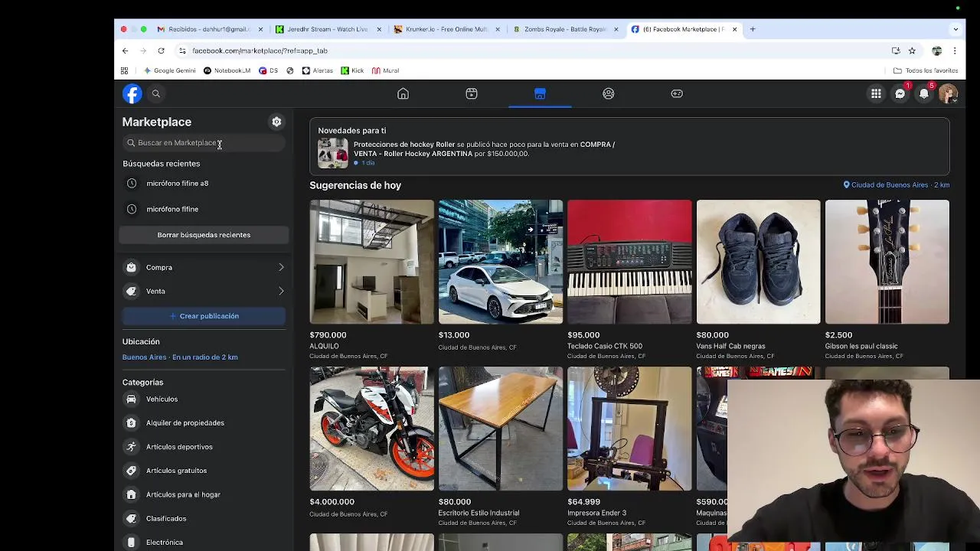The height and width of the screenshot is (551, 980).
Task: Click the Artículos para el hogar icon
Action: [132, 494]
